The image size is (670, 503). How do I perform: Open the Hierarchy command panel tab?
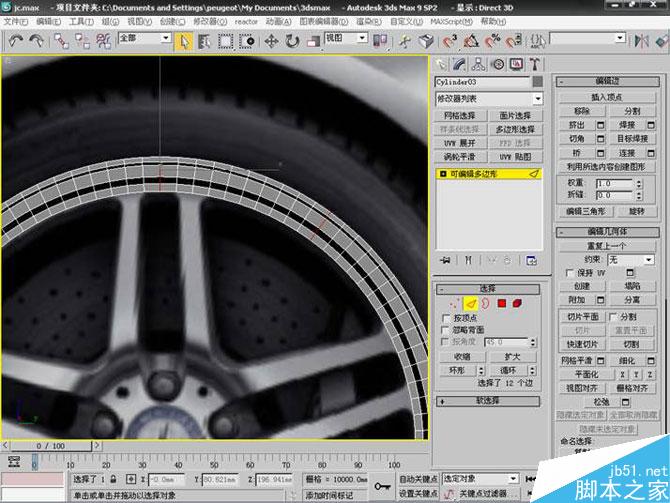pyautogui.click(x=479, y=64)
